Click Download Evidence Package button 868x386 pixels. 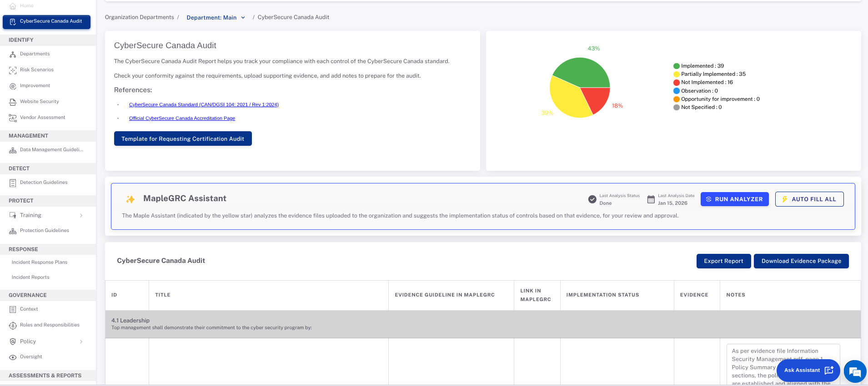(801, 261)
